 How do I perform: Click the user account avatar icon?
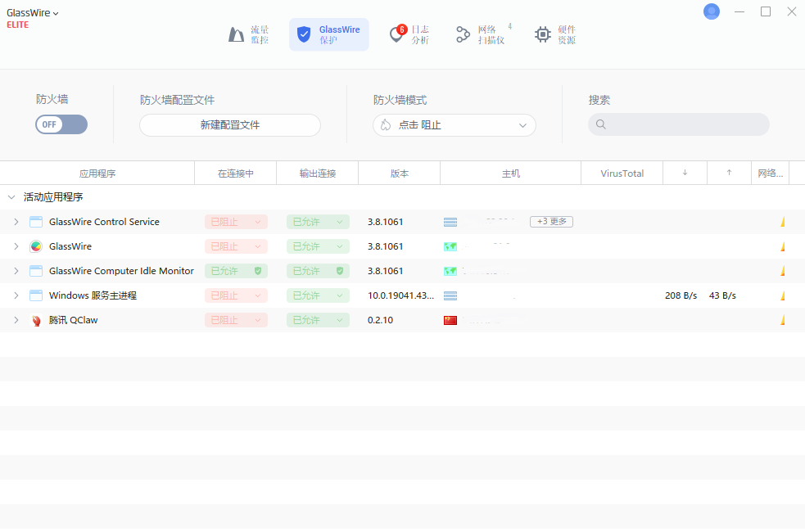(x=711, y=11)
